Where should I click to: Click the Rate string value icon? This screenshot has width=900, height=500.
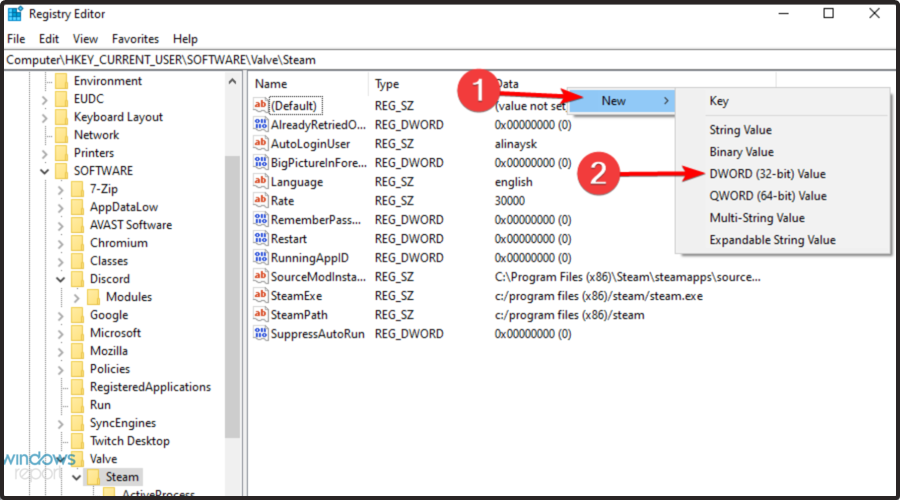point(261,200)
